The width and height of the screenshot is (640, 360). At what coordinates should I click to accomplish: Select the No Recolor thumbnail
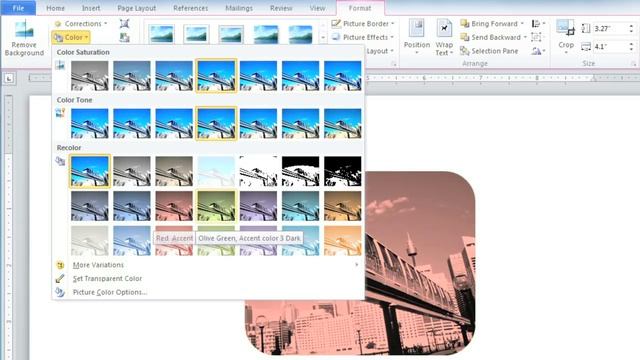(x=89, y=171)
